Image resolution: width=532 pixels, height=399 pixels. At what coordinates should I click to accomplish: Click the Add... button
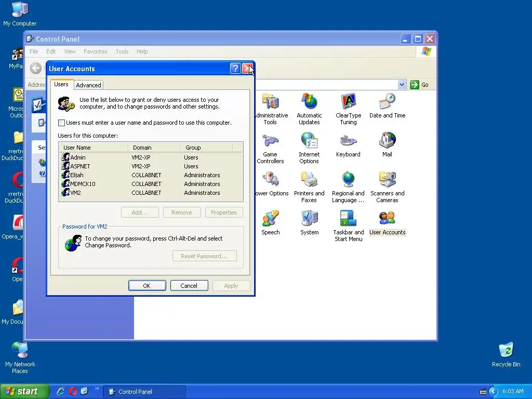point(140,212)
